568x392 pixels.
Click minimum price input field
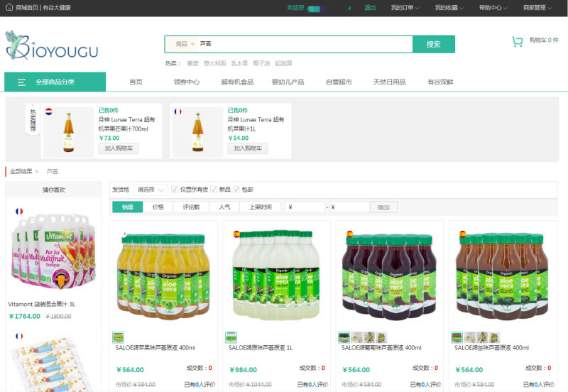[x=305, y=207]
